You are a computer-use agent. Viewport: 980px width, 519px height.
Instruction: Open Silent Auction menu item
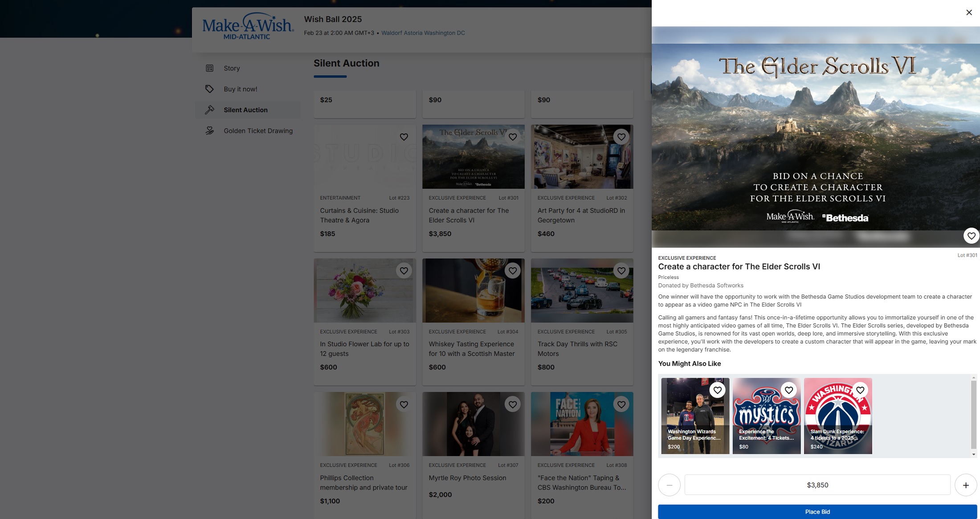(x=245, y=110)
